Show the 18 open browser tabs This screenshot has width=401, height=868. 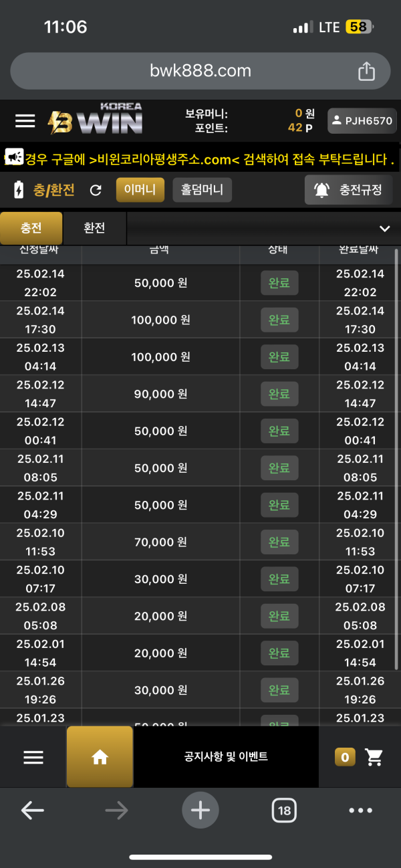click(284, 810)
